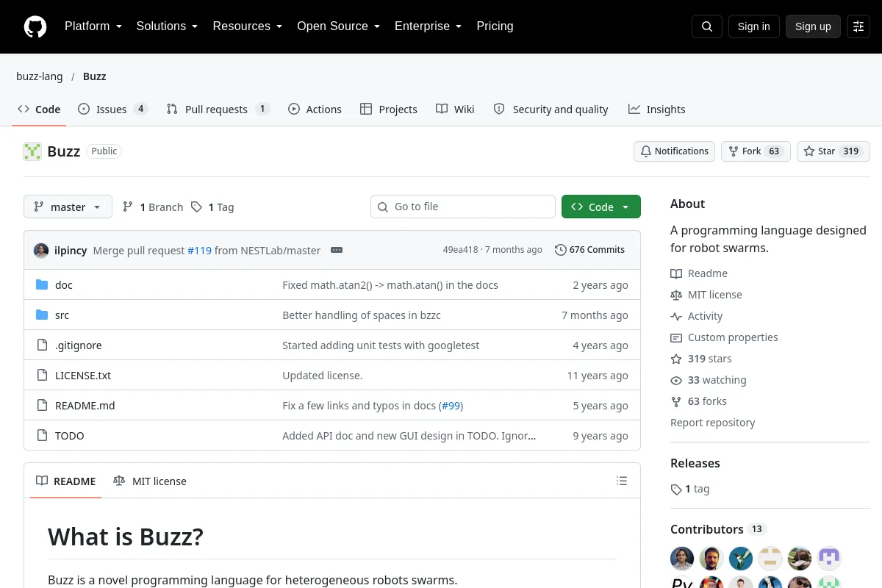The height and width of the screenshot is (588, 882).
Task: Click the Notifications button
Action: 674,151
